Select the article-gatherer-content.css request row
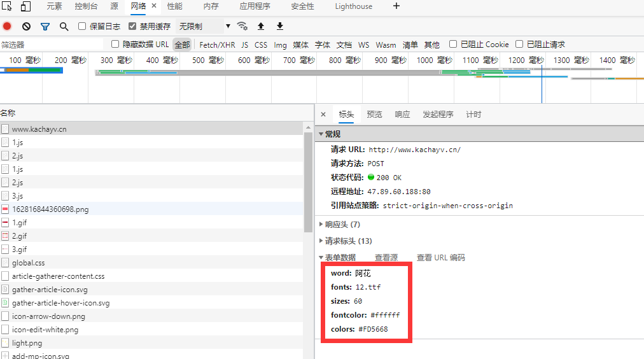This screenshot has width=644, height=359. click(x=151, y=276)
